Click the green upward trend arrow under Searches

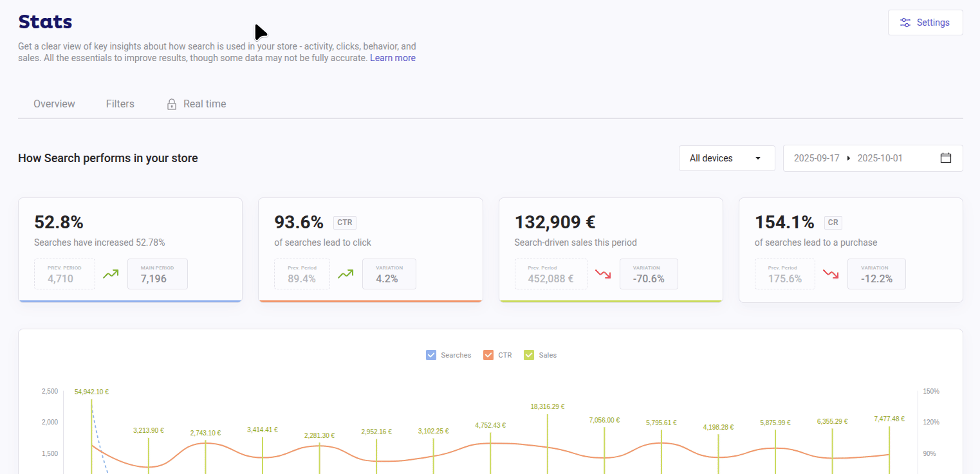tap(111, 274)
